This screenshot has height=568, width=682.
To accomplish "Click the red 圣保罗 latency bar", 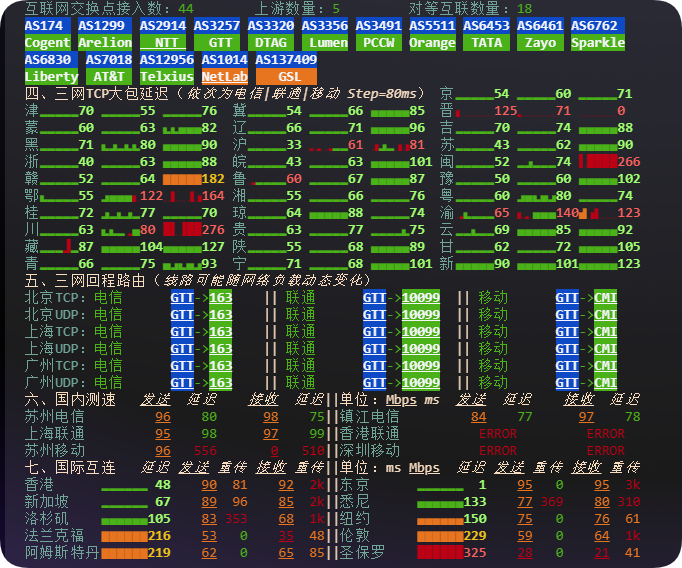I will click(438, 553).
